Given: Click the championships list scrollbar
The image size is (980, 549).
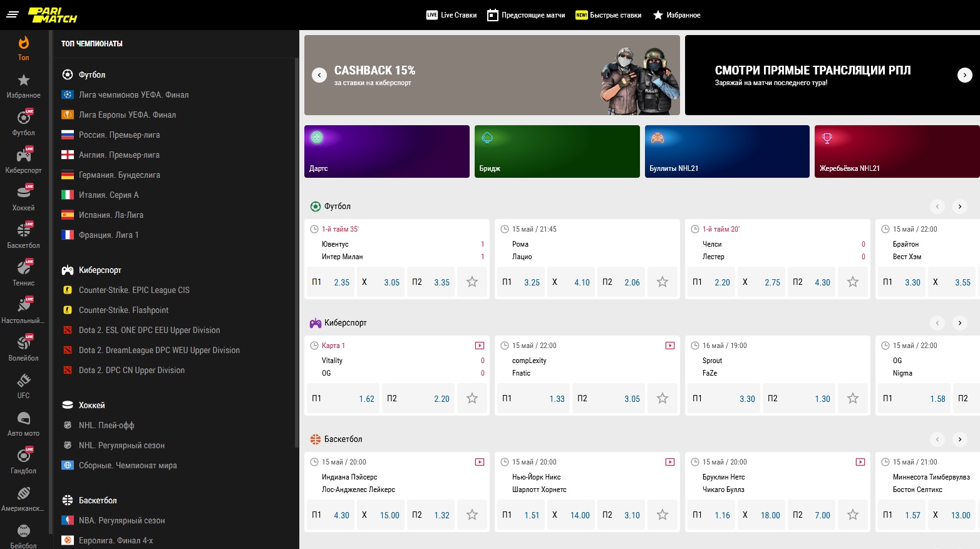Looking at the screenshot, I should [297, 253].
